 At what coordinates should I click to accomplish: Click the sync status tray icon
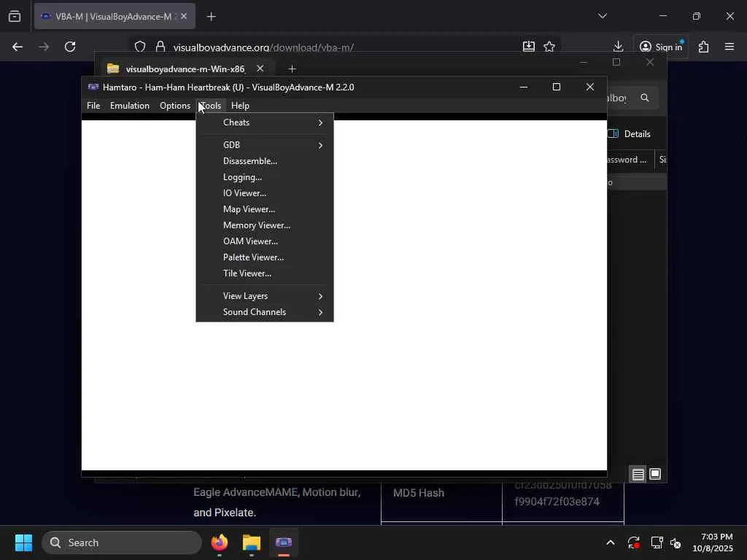pos(633,542)
